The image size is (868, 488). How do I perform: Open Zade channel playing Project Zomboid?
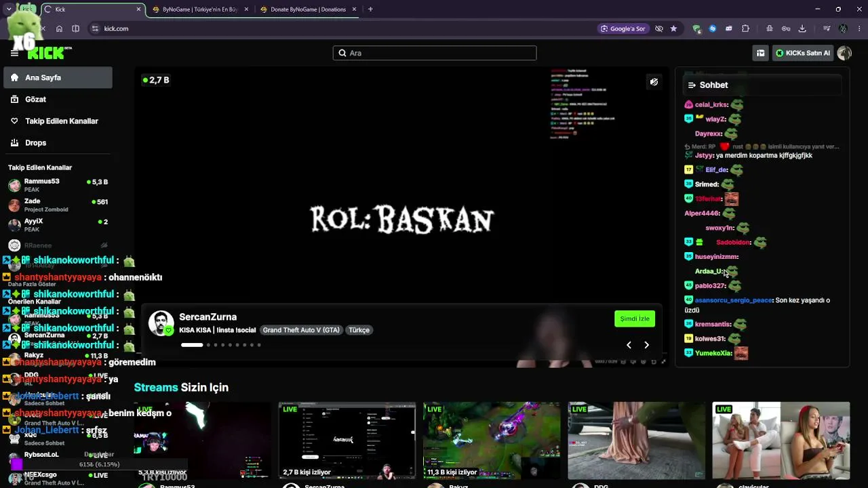[58, 205]
